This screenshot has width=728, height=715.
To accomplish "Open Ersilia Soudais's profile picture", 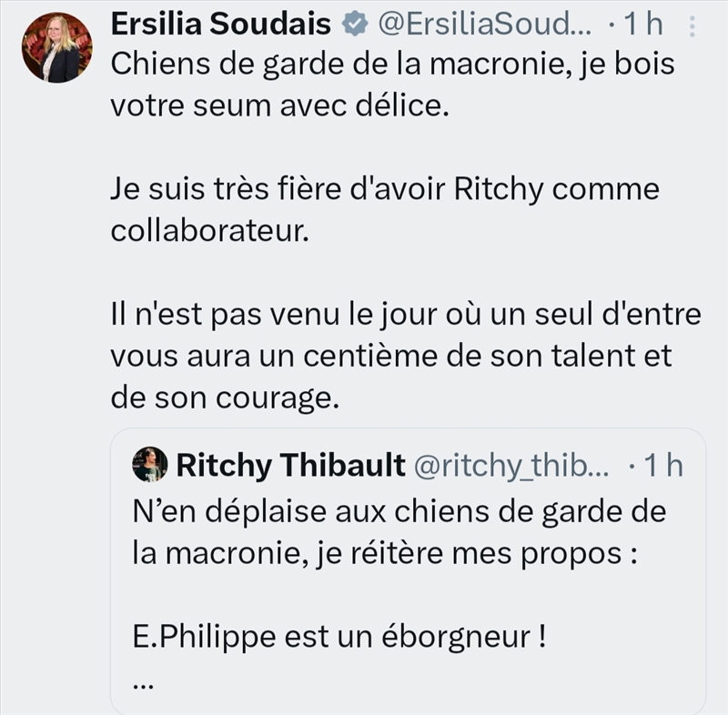I will click(56, 47).
